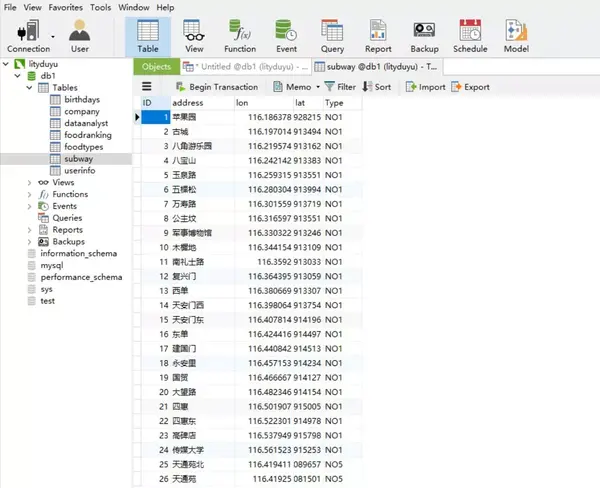Select the dataanalyst table
This screenshot has height=488, width=600.
tap(86, 123)
